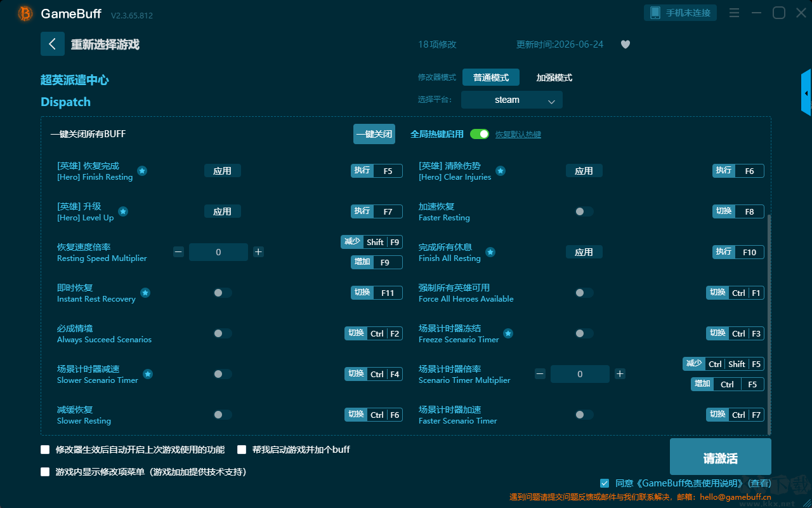The image size is (812, 508).
Task: Click 应用 for Hero Finish Resting
Action: (x=223, y=171)
